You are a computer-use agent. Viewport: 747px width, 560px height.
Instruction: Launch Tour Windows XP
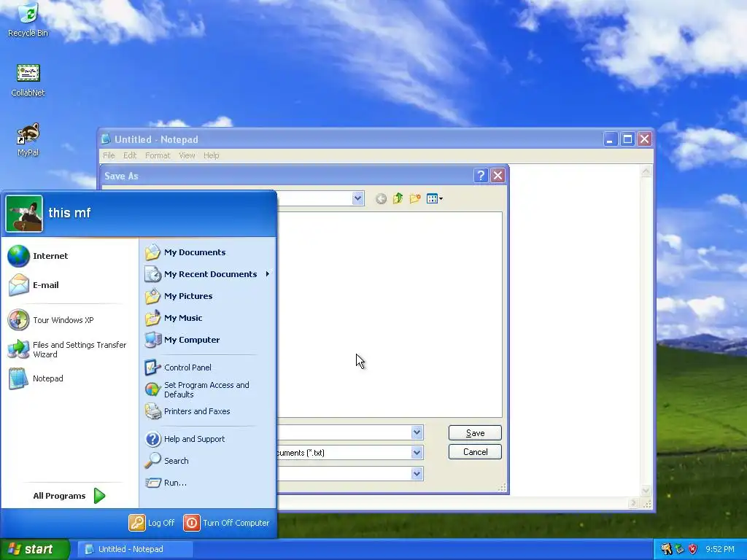coord(69,320)
